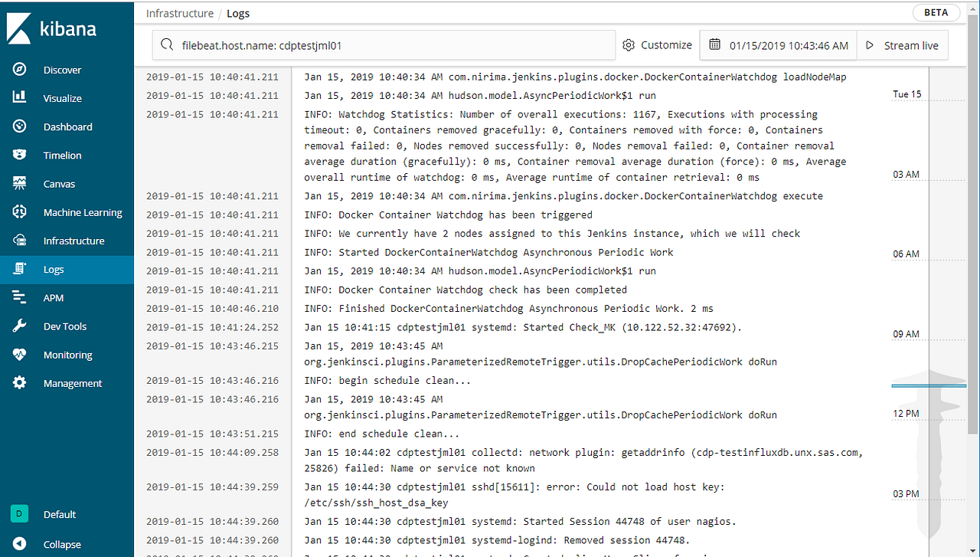
Task: Select Logs in the sidebar
Action: point(54,269)
